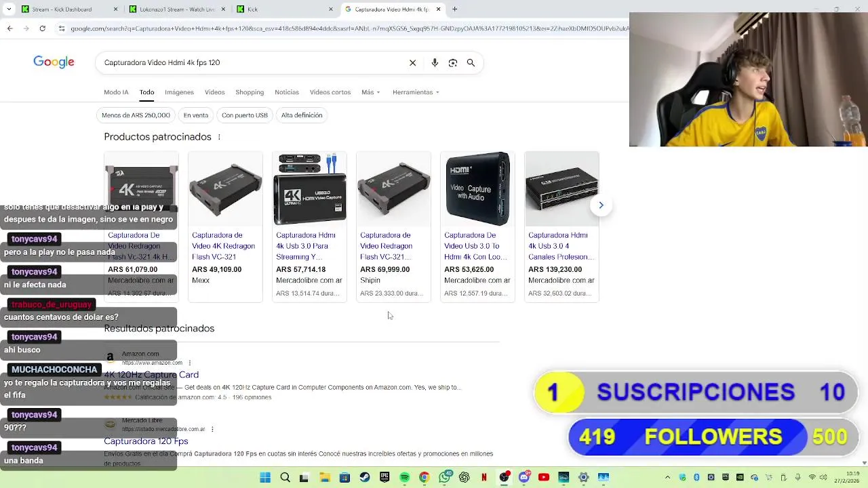The width and height of the screenshot is (868, 488).
Task: Open the Redragon Flash VC-321 product at ARS 49,109.00
Action: point(225,227)
